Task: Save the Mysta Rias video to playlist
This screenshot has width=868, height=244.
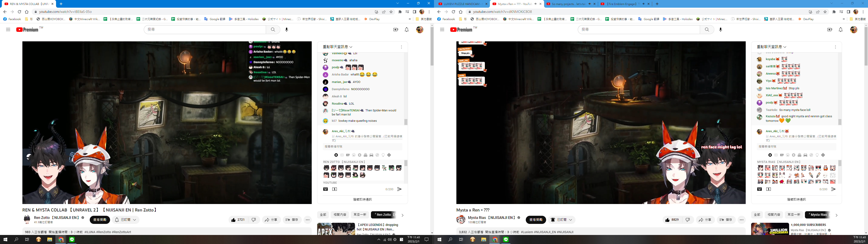Action: 726,220
